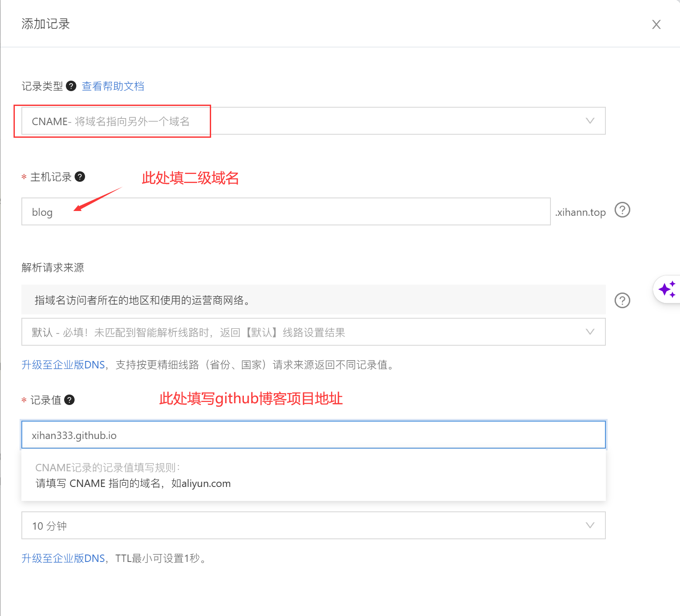Close the 添加记录 dialog

click(656, 24)
